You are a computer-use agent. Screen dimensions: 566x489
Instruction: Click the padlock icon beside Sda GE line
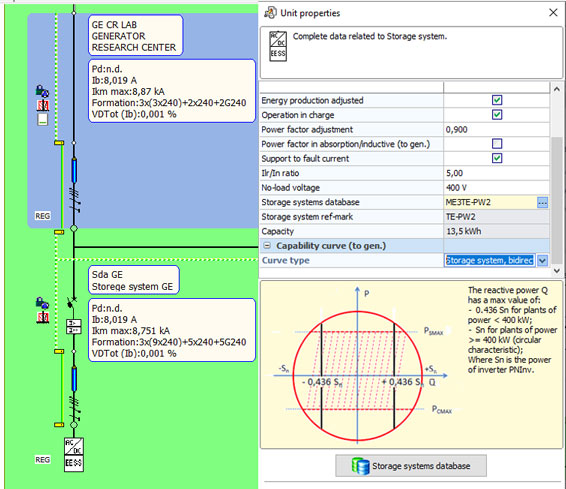42,303
